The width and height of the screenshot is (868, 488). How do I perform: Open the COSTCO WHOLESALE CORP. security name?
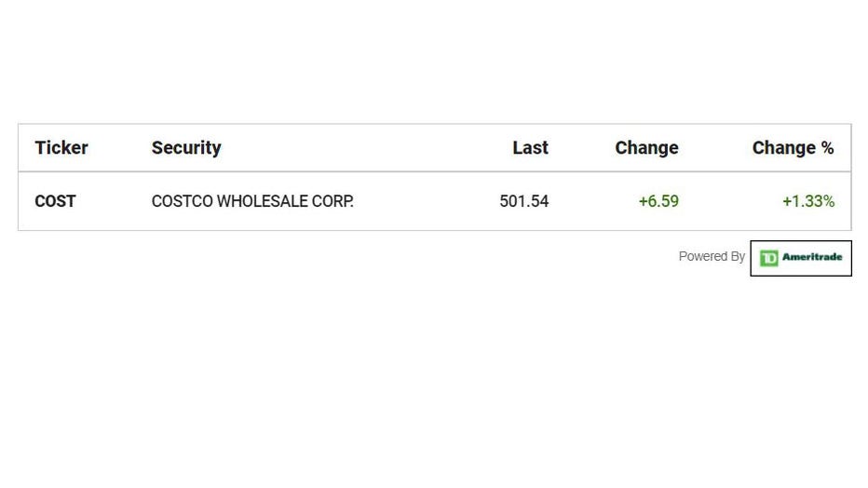[x=252, y=201]
